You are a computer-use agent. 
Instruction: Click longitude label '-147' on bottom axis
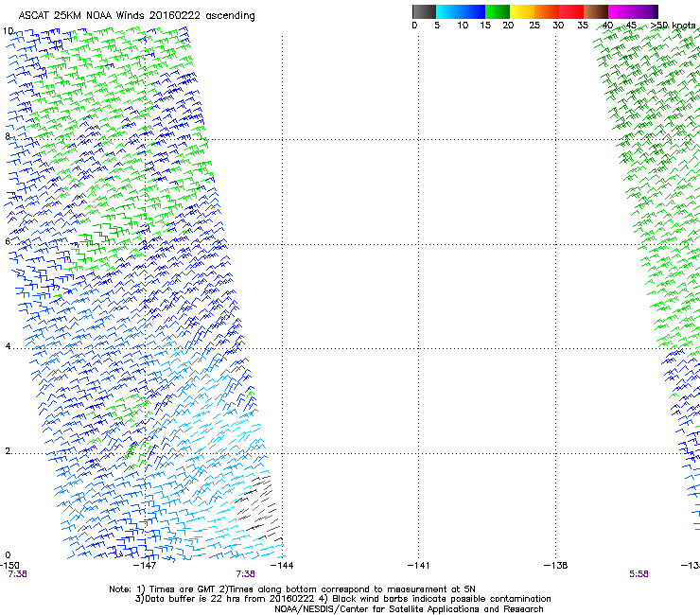click(x=145, y=566)
